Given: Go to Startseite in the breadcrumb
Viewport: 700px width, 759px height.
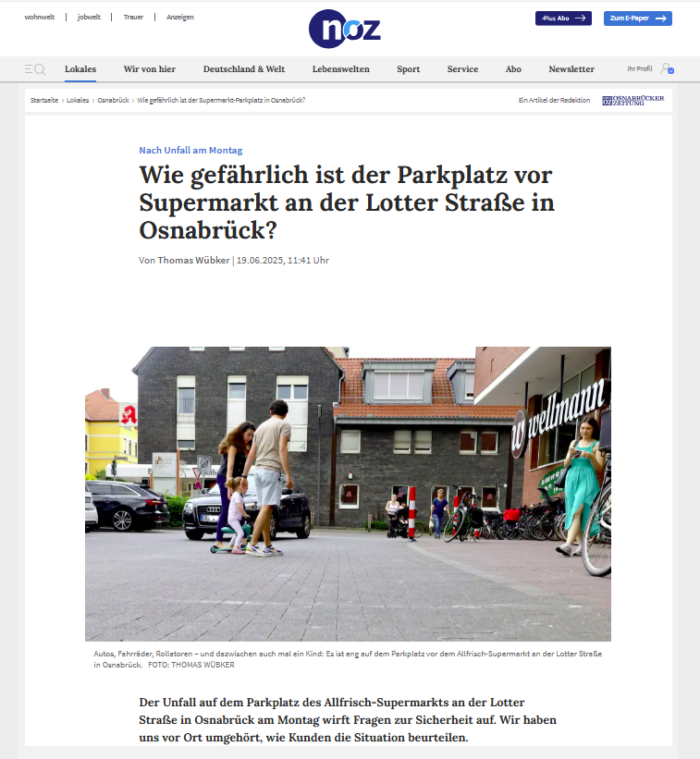Looking at the screenshot, I should [44, 100].
